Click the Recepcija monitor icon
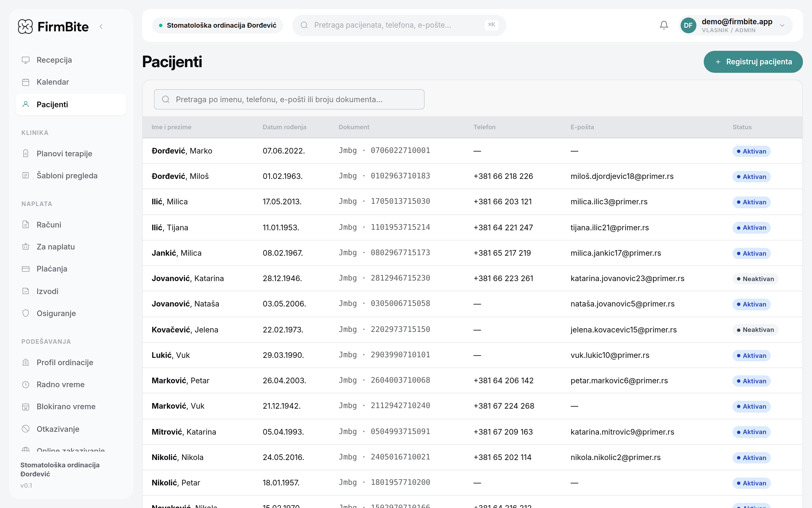812x508 pixels. coord(26,60)
